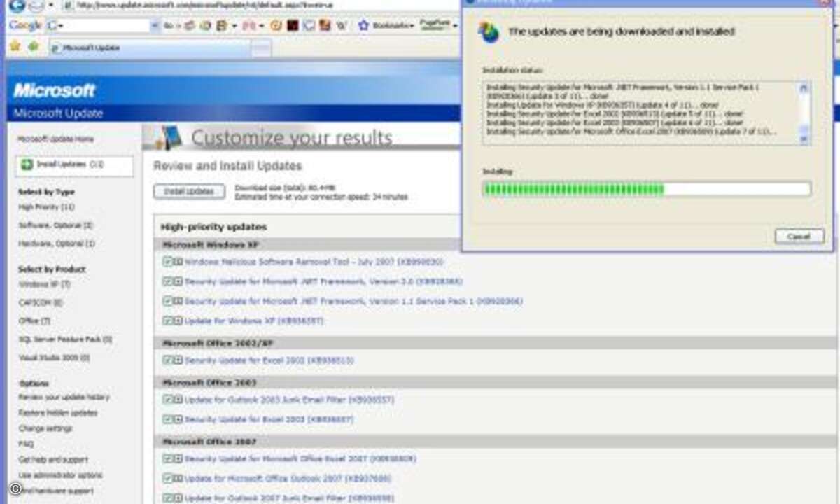Click the installation status list scroll-up arrow
The width and height of the screenshot is (840, 504).
tap(804, 88)
